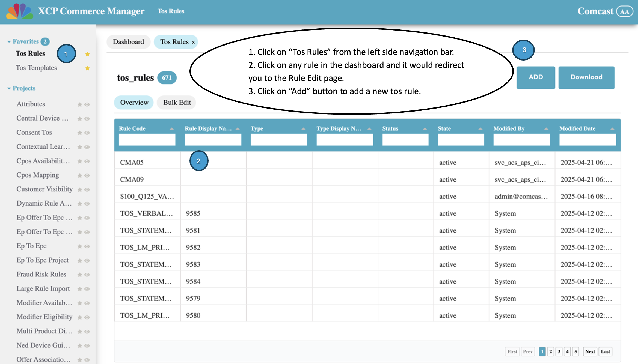Switch to the Dashboard tab
Screen dimensions: 638x364
[x=128, y=42]
